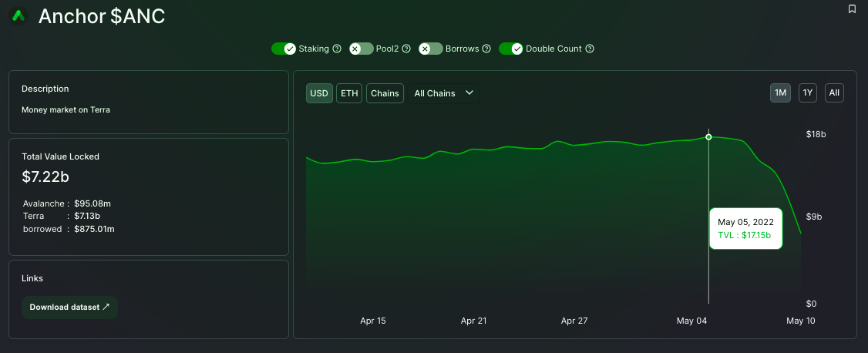Switch chart denomination to ETH
Viewport: 868px width, 353px height.
349,93
